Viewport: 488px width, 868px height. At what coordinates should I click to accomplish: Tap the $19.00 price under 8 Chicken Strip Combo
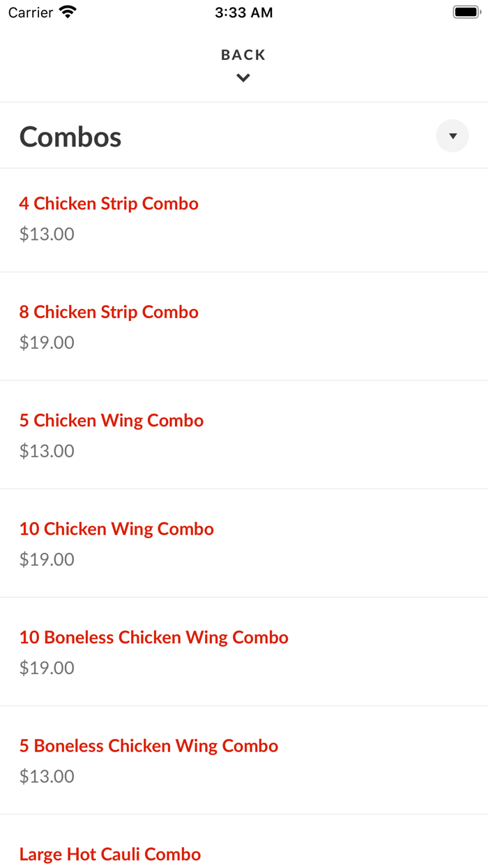click(x=46, y=342)
